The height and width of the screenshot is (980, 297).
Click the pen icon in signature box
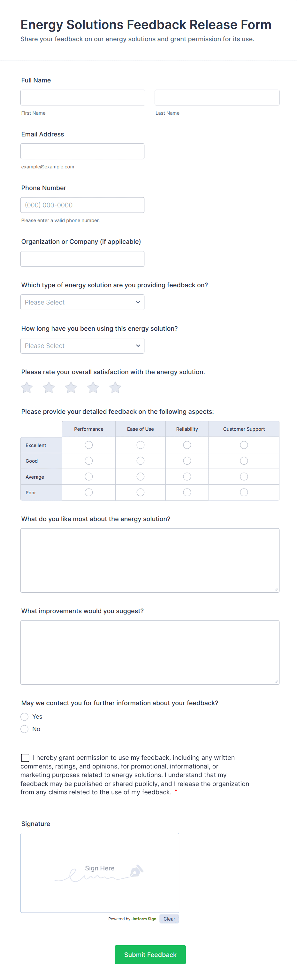136,871
